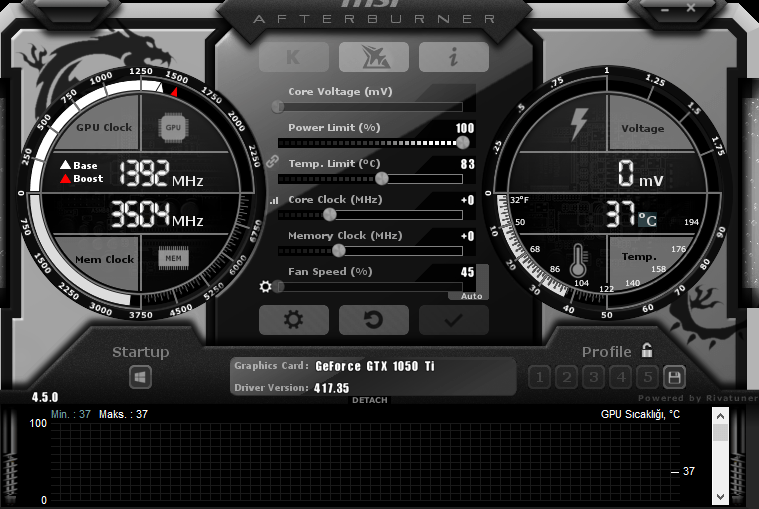
Task: Click the Memory Clock value +0
Action: point(468,236)
